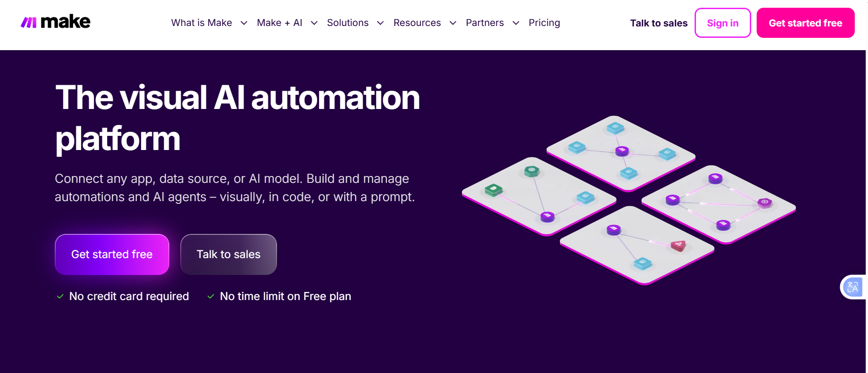Click the isometric automation boards illustration
This screenshot has width=868, height=373.
[629, 200]
